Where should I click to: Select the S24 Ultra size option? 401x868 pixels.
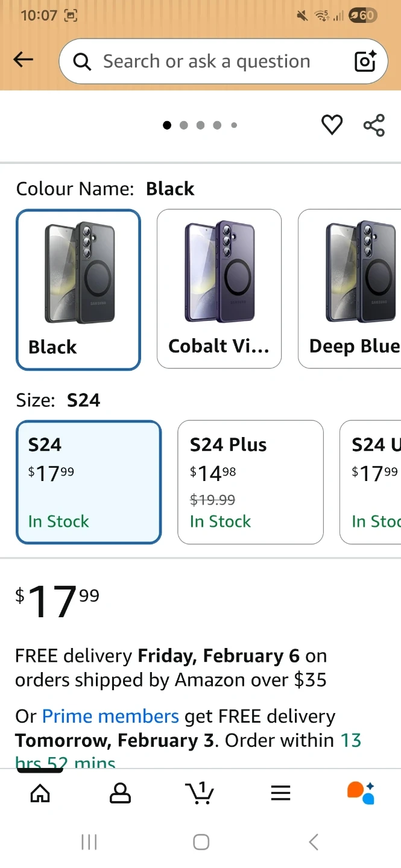point(371,482)
